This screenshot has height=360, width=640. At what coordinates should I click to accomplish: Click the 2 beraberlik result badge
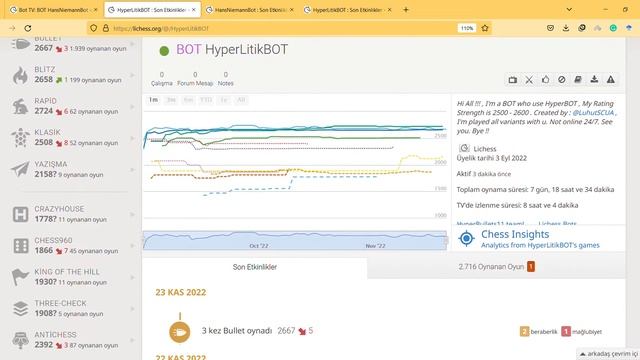(539, 331)
